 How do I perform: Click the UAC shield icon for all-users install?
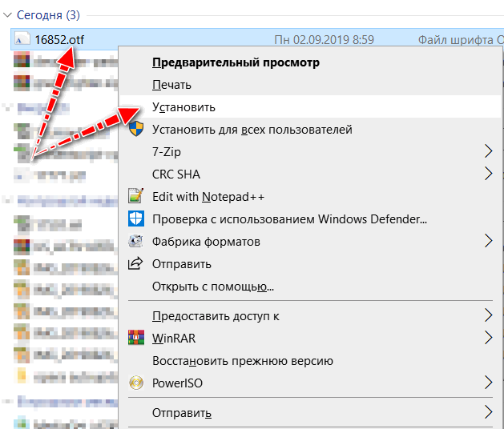(136, 129)
